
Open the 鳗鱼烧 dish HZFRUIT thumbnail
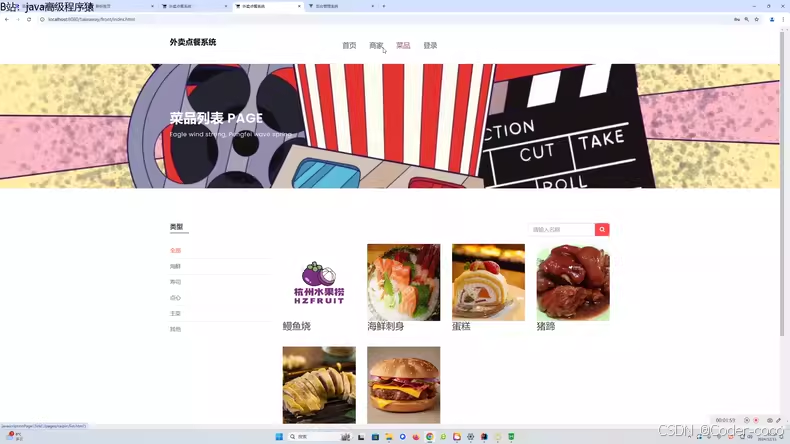coord(319,282)
